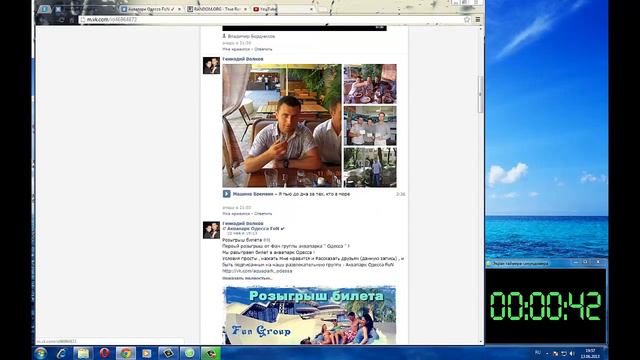Image resolution: width=640 pixels, height=360 pixels.
Task: Expand the post with Показать полностью
Action: pyautogui.click(x=247, y=278)
